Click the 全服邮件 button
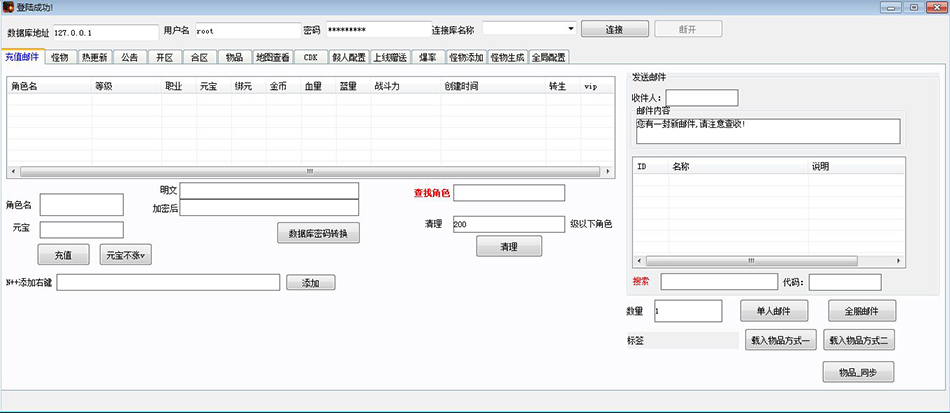 click(x=862, y=311)
